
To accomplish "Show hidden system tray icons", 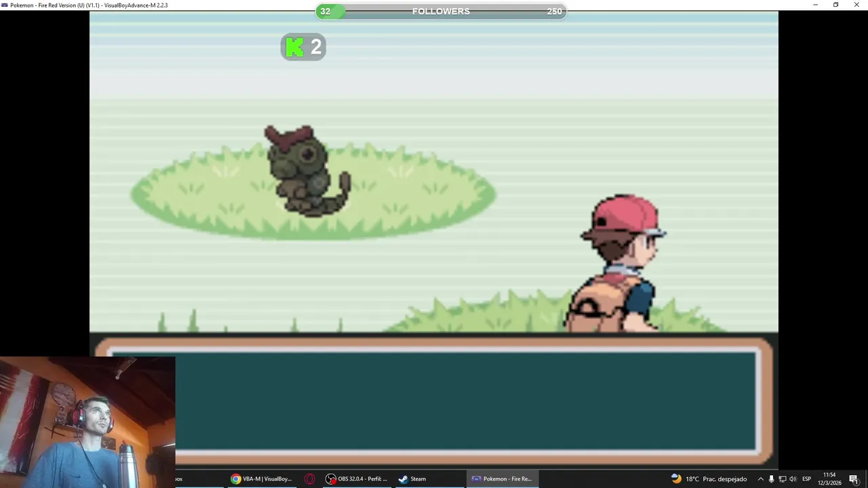I will [760, 479].
